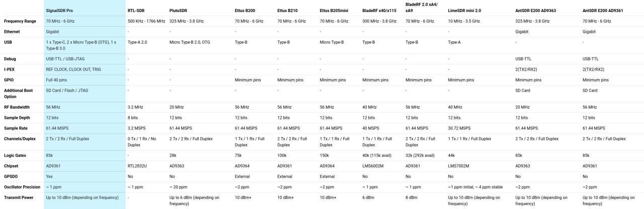This screenshot has width=644, height=209.
Task: Select the Ettus B200 column header
Action: [x=246, y=10]
